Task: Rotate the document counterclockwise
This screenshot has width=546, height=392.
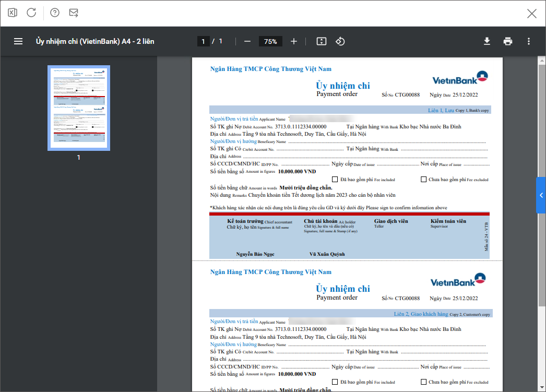Action: click(340, 41)
